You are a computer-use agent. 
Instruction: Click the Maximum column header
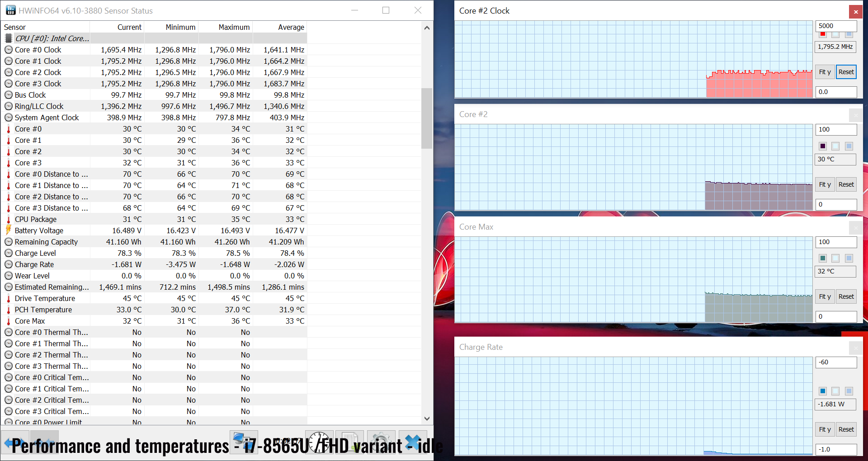click(x=226, y=27)
